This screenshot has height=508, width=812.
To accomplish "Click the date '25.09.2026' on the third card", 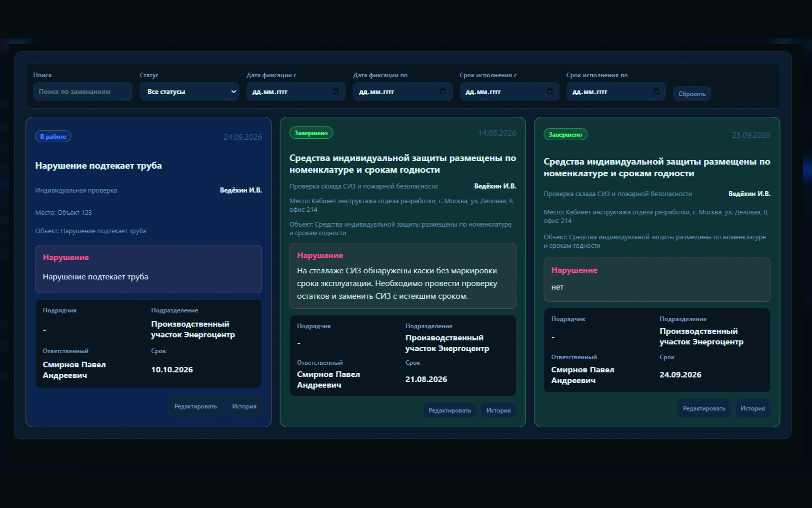I will click(x=751, y=135).
